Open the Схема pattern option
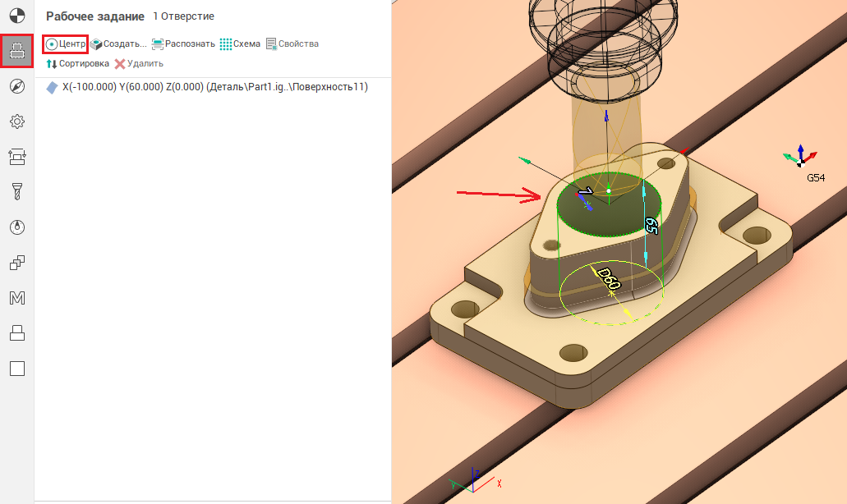 click(x=240, y=44)
